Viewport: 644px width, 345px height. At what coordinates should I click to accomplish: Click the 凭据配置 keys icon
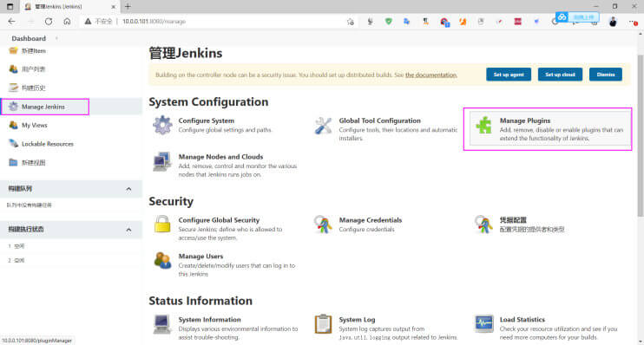pyautogui.click(x=483, y=225)
